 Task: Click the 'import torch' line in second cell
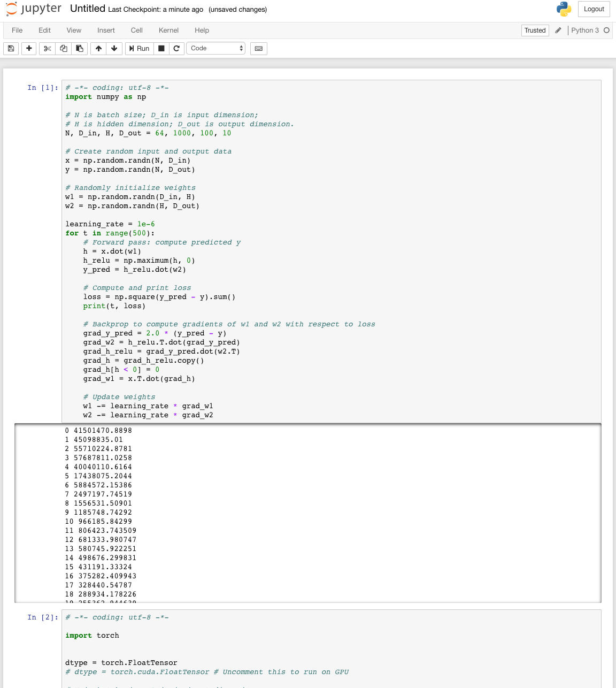(x=92, y=636)
